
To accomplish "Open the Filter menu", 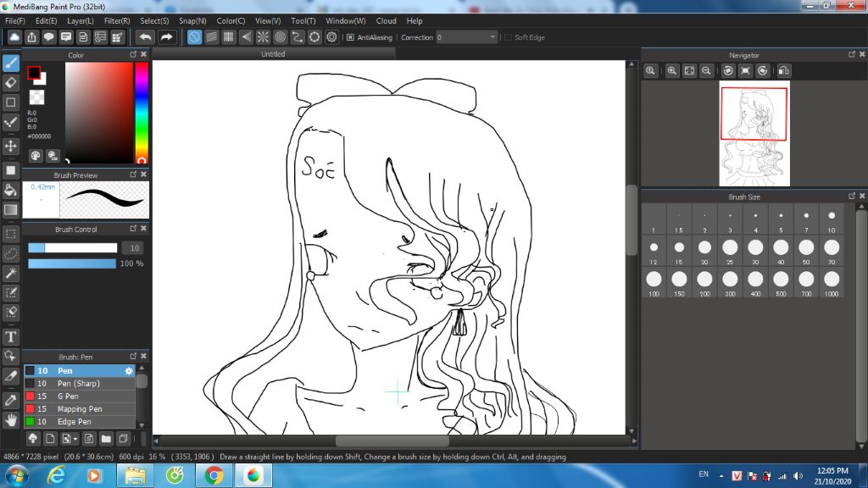I will pyautogui.click(x=117, y=21).
